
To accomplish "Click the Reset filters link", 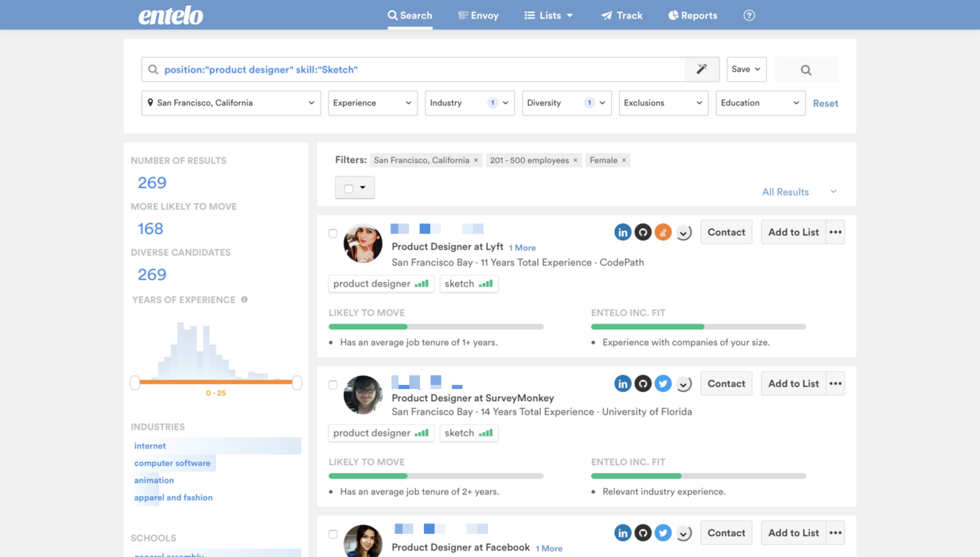I will [825, 103].
